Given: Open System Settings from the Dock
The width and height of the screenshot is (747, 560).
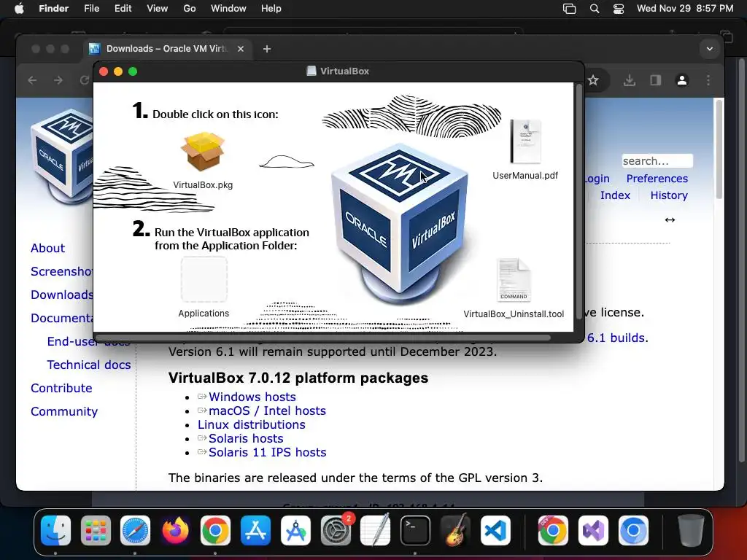Looking at the screenshot, I should (x=336, y=530).
